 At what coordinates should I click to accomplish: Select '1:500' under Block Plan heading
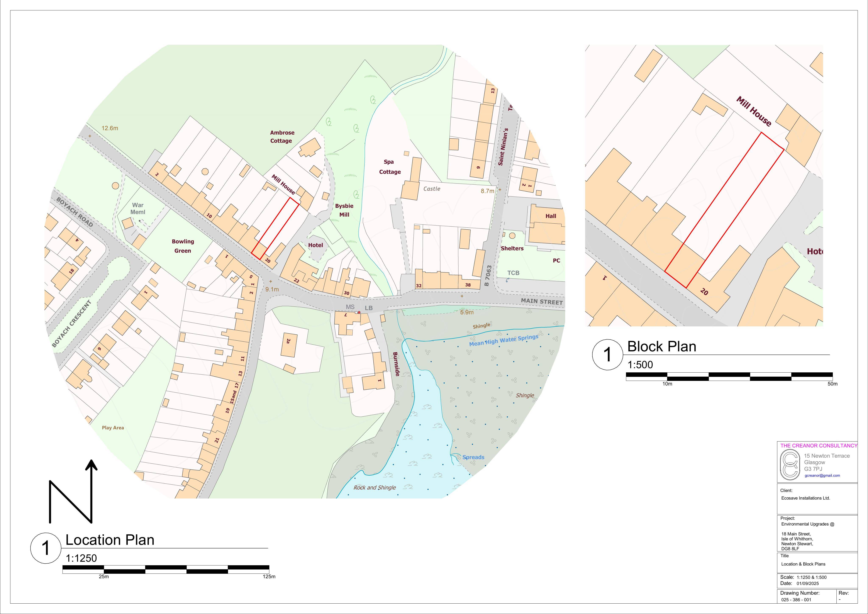tap(640, 365)
